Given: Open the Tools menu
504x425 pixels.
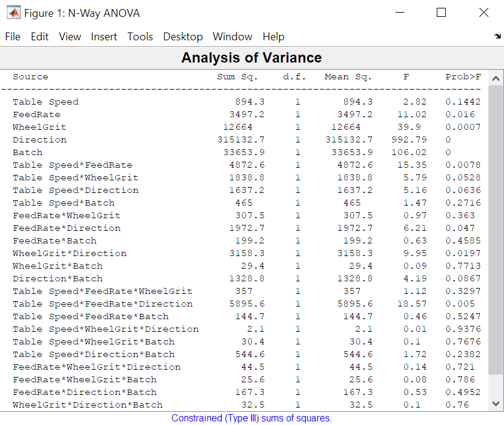Looking at the screenshot, I should (140, 37).
